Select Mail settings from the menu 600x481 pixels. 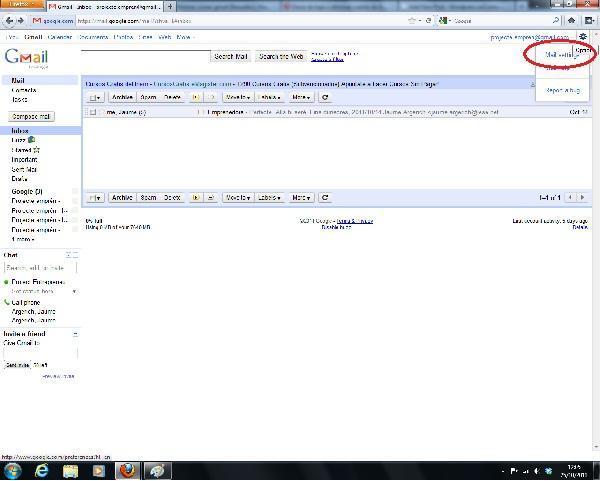click(560, 54)
